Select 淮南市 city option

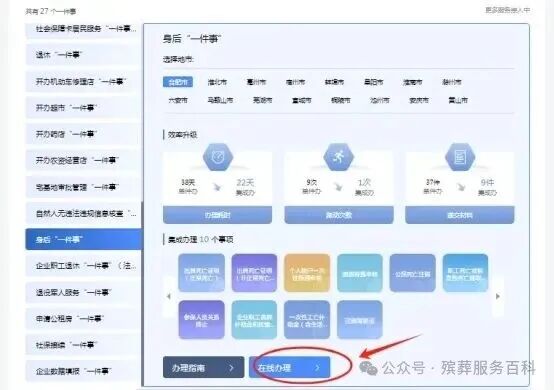[x=412, y=82]
